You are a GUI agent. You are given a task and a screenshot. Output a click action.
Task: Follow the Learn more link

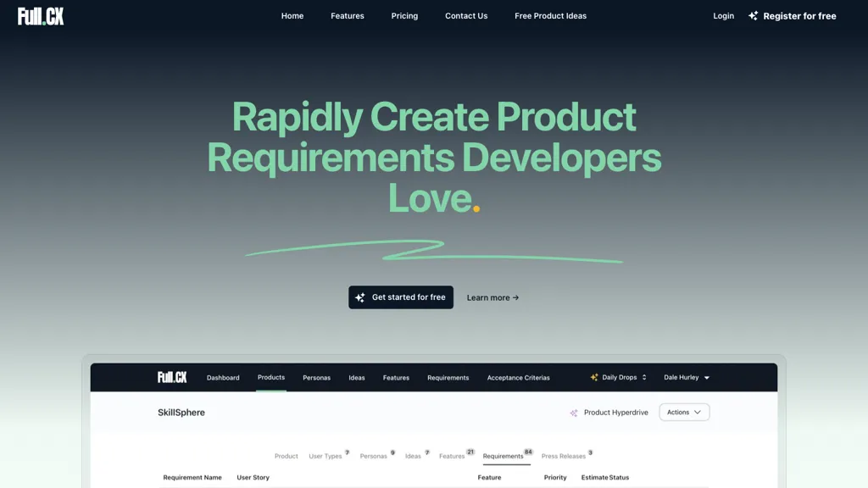tap(492, 297)
